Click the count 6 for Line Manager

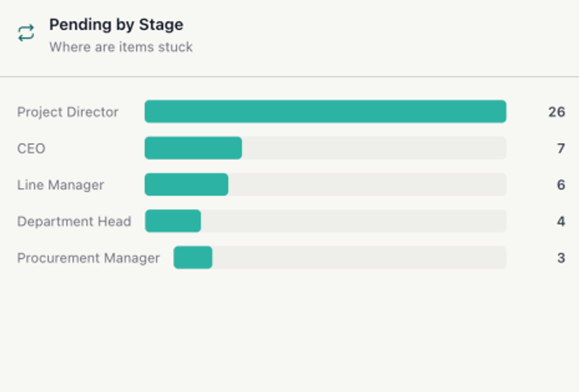[x=560, y=185]
